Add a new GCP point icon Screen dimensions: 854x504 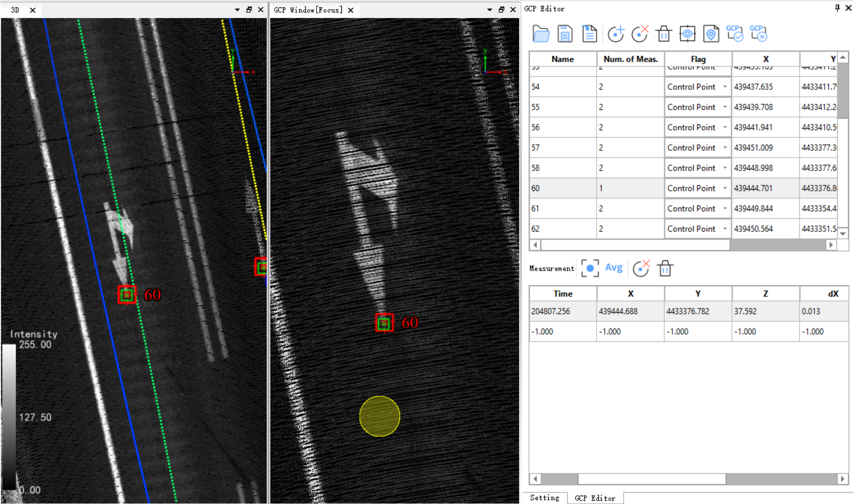point(615,34)
